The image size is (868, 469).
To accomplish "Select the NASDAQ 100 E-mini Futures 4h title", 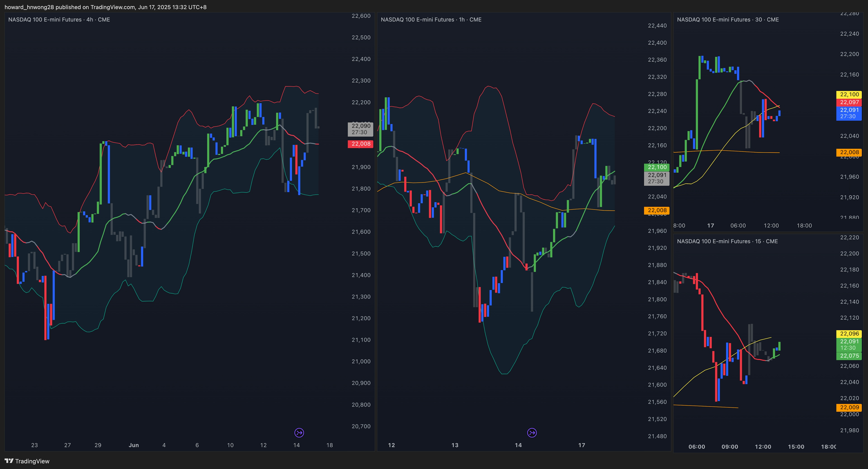I will 59,19.
